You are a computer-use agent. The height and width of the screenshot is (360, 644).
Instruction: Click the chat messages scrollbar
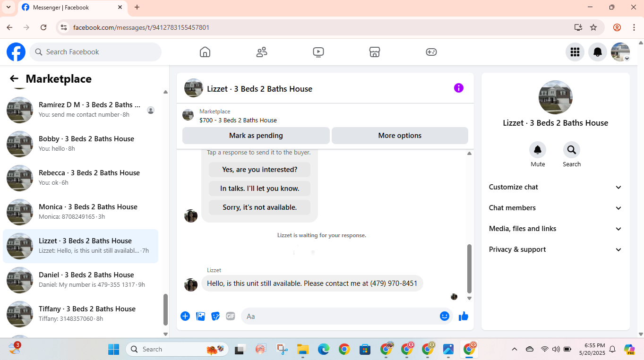click(x=469, y=269)
